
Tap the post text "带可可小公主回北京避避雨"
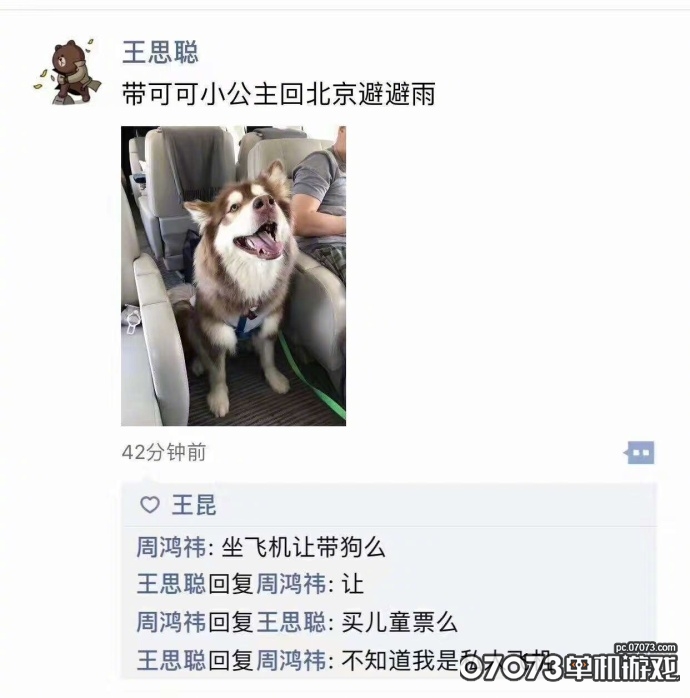[x=279, y=94]
